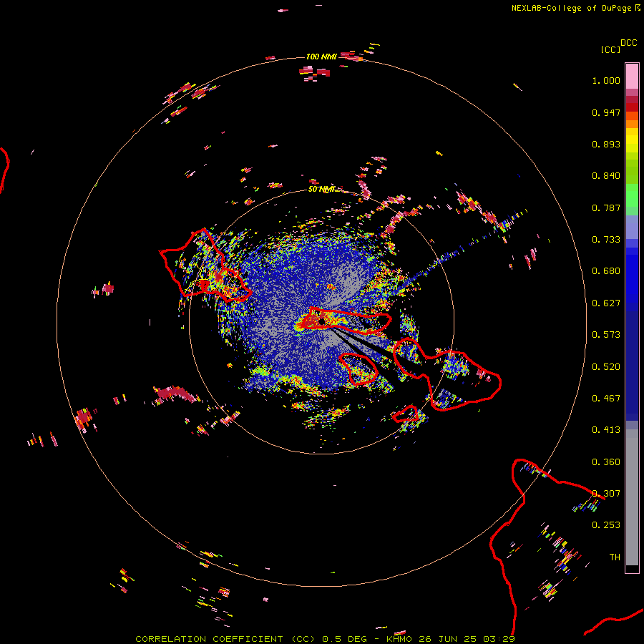This screenshot has height=644, width=644.
Task: Click the 0.520 scale value
Action: pos(606,367)
